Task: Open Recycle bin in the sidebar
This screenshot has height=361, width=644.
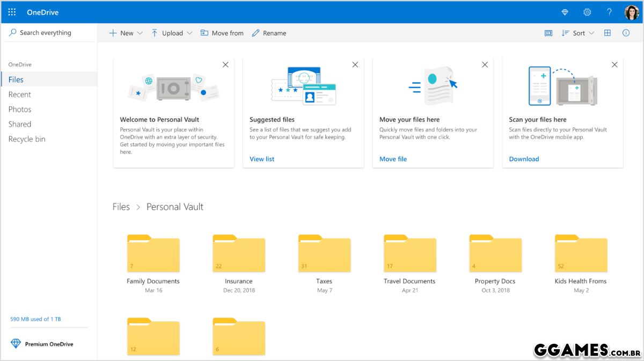Action: tap(27, 139)
